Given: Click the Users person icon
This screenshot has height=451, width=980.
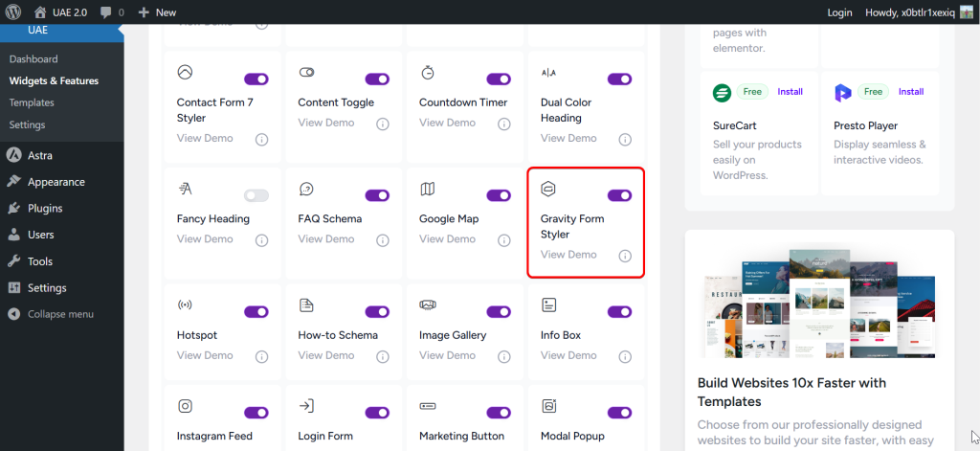Looking at the screenshot, I should 13,235.
